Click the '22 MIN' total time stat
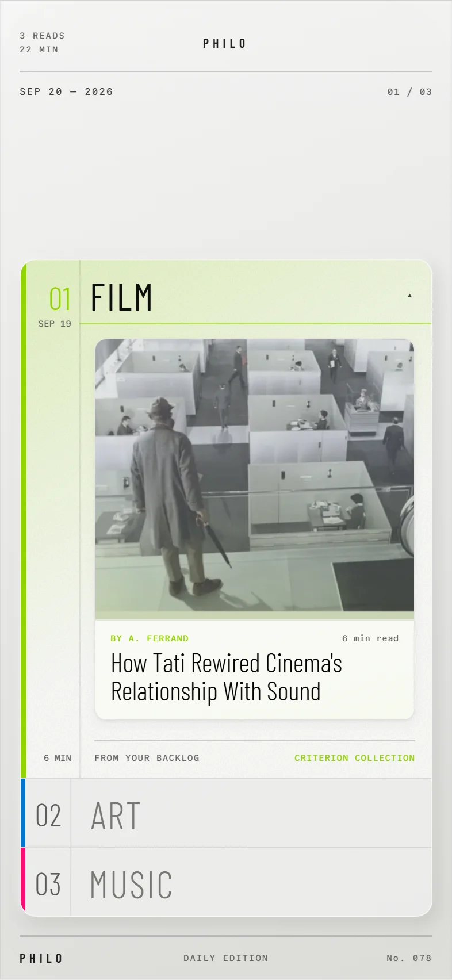Screen dimensions: 452x980 click(x=39, y=49)
